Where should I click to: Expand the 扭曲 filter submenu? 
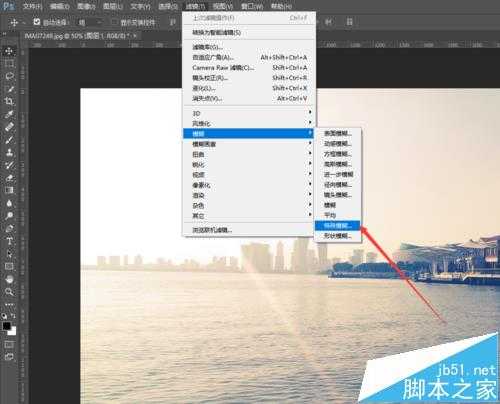pos(249,154)
